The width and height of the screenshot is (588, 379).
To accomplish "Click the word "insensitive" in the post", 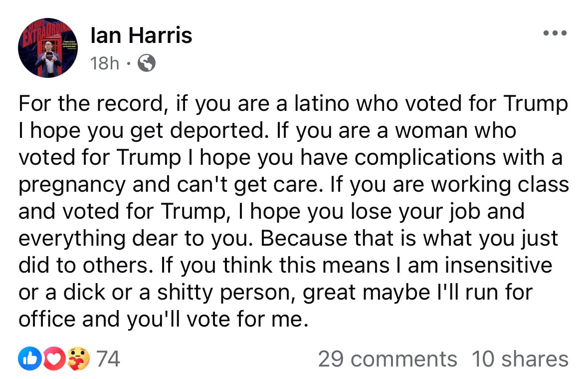I will 498,265.
